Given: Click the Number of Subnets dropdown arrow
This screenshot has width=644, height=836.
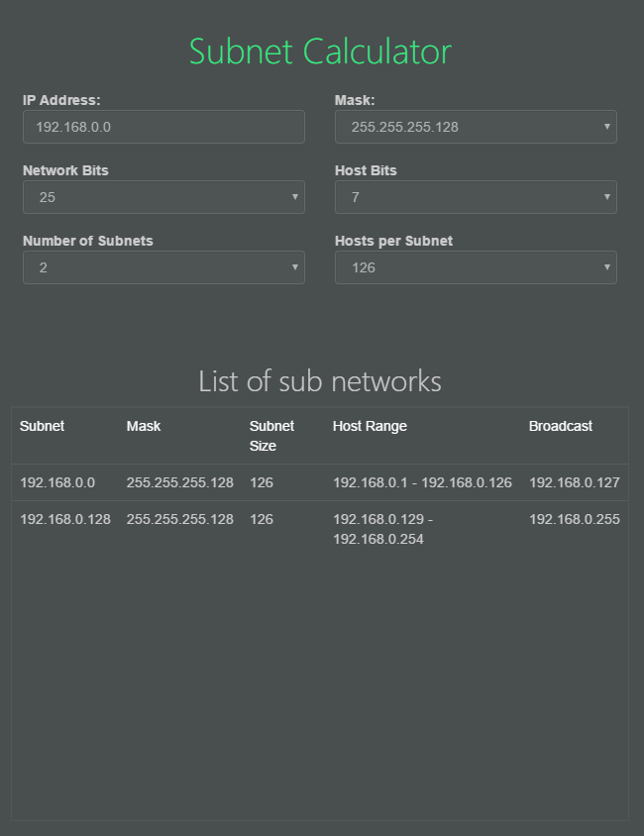Looking at the screenshot, I should click(294, 267).
